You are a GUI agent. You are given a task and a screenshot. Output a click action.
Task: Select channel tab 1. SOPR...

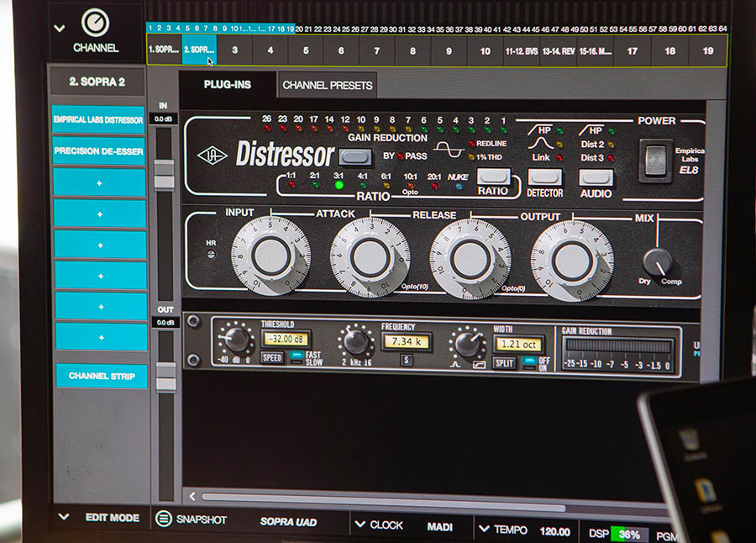[x=164, y=50]
